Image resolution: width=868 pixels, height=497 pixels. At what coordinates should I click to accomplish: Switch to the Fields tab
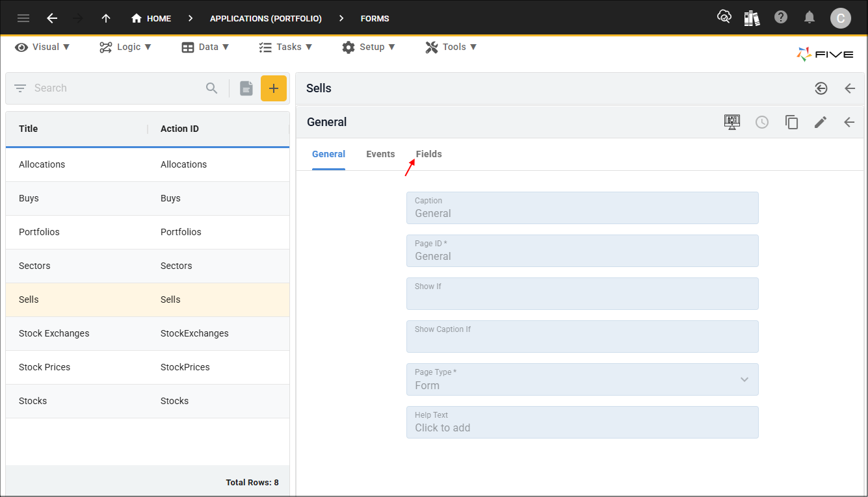(428, 155)
